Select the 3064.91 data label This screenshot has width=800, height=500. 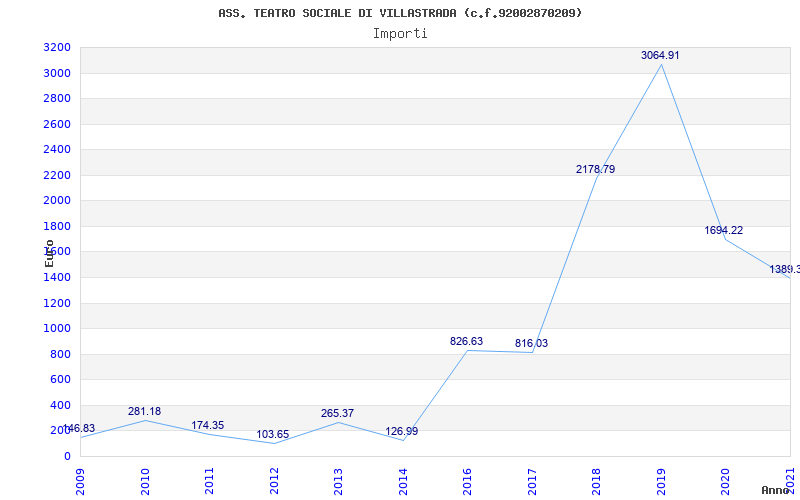(x=660, y=55)
